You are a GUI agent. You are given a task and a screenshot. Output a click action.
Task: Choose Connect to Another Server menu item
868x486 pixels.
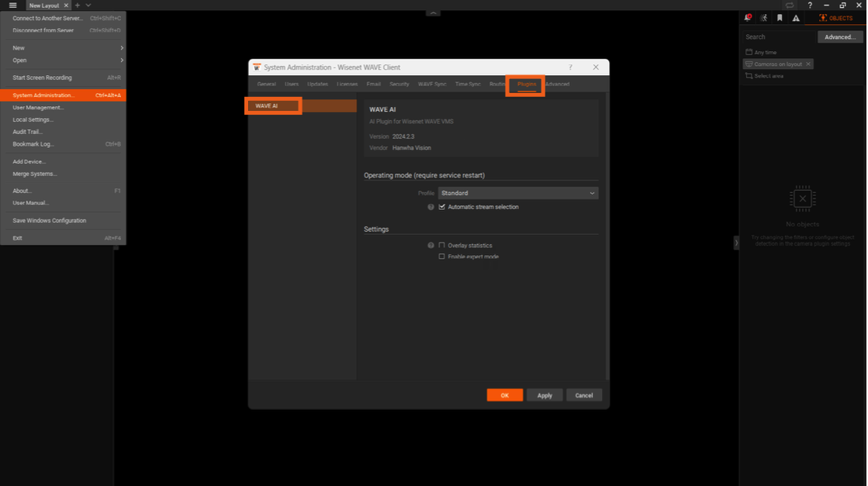[63, 19]
